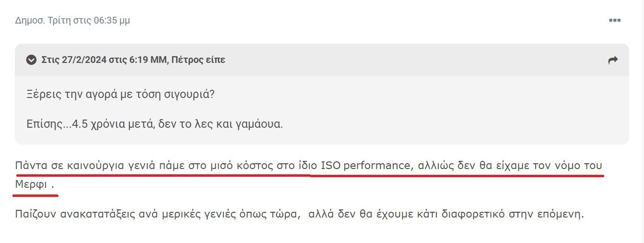Click the word Δημοσ. before the timestamp
The width and height of the screenshot is (644, 243).
pyautogui.click(x=30, y=21)
